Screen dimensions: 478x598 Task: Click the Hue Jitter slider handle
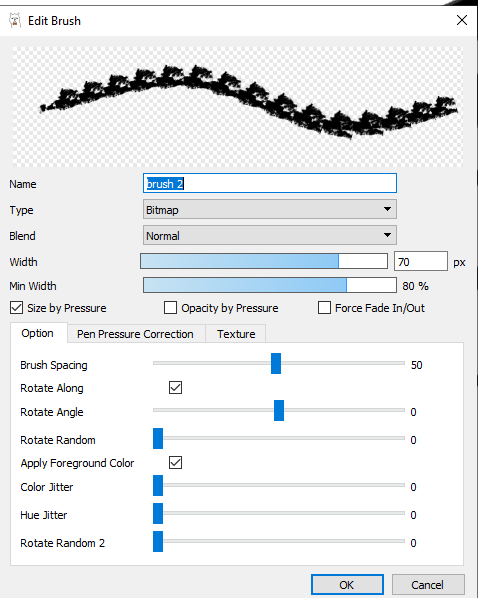(x=158, y=513)
